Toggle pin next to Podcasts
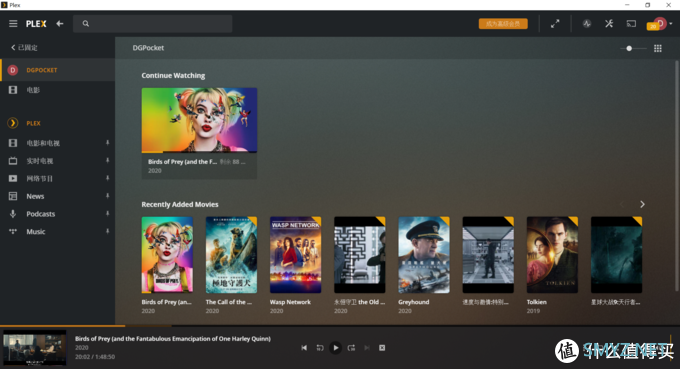The height and width of the screenshot is (369, 680). [x=108, y=214]
